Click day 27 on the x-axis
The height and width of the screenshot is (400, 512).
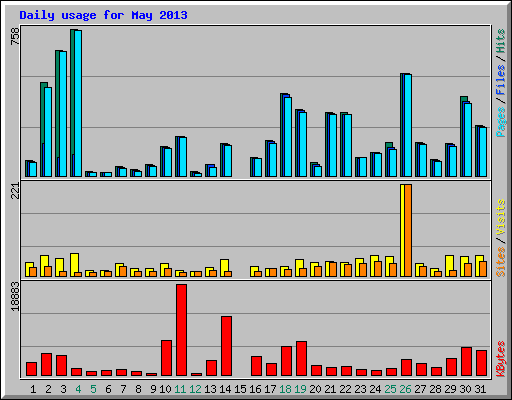421,389
